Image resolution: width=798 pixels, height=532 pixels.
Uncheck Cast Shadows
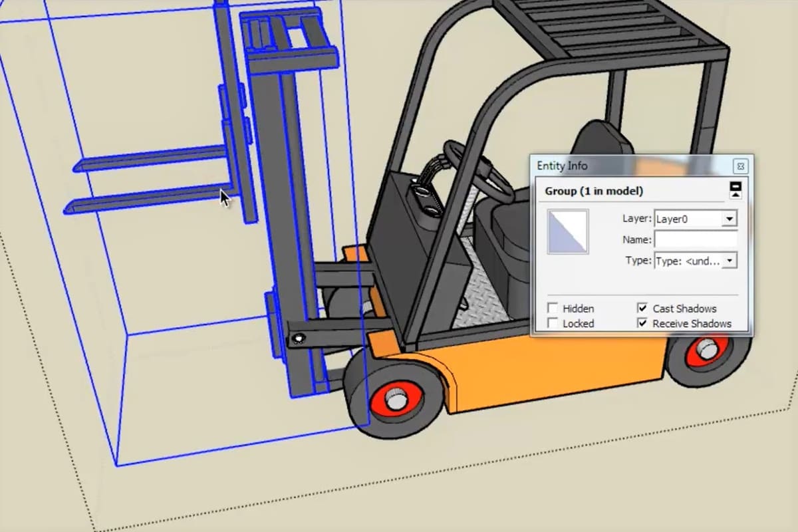(642, 309)
